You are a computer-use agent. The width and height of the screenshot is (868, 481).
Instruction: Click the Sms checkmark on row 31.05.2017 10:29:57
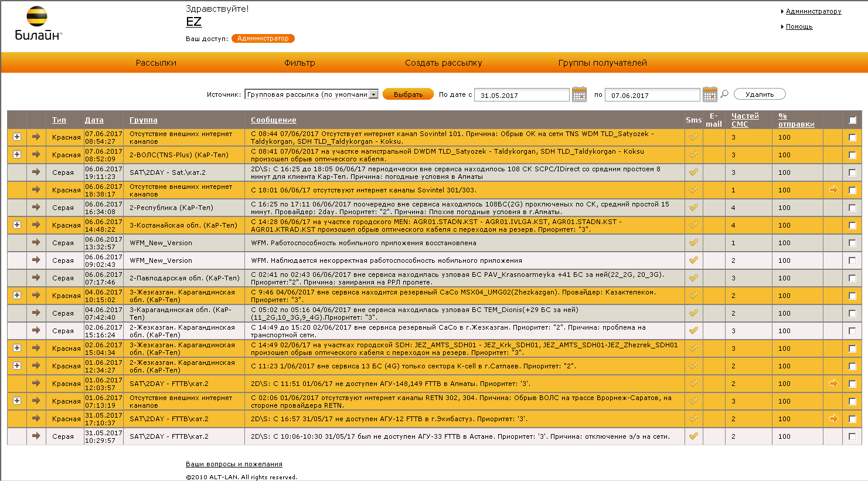[x=693, y=436]
